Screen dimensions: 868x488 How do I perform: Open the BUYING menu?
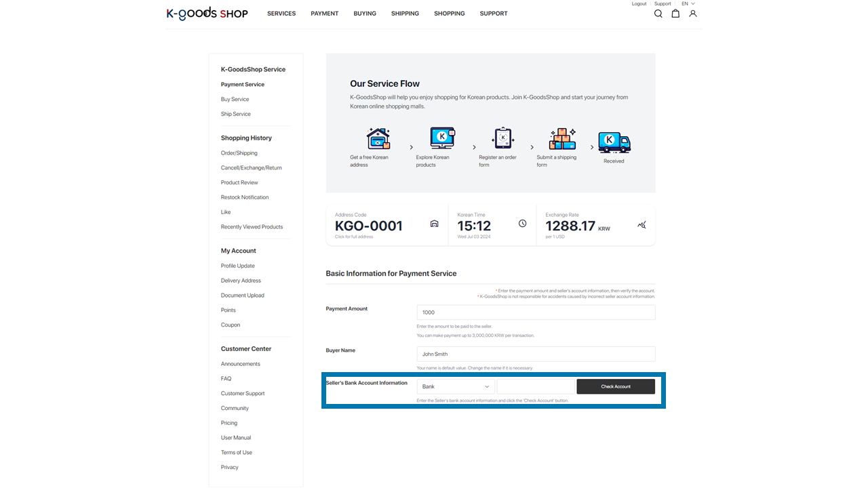[365, 14]
